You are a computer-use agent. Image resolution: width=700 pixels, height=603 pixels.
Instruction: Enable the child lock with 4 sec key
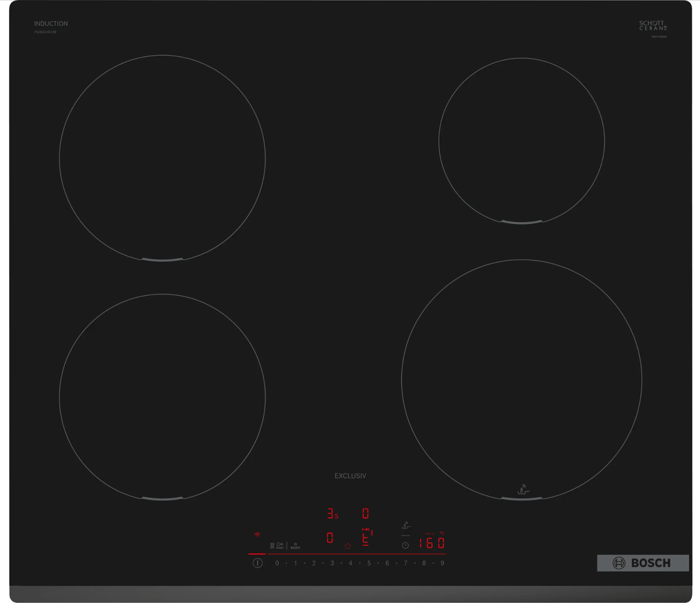pyautogui.click(x=280, y=546)
